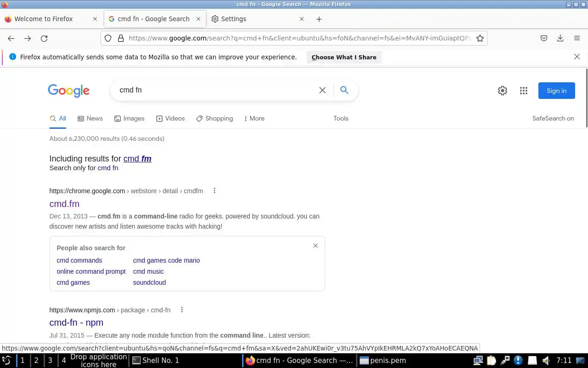Image resolution: width=588 pixels, height=368 pixels.
Task: Open the corrected cmd fm search link
Action: tap(137, 159)
